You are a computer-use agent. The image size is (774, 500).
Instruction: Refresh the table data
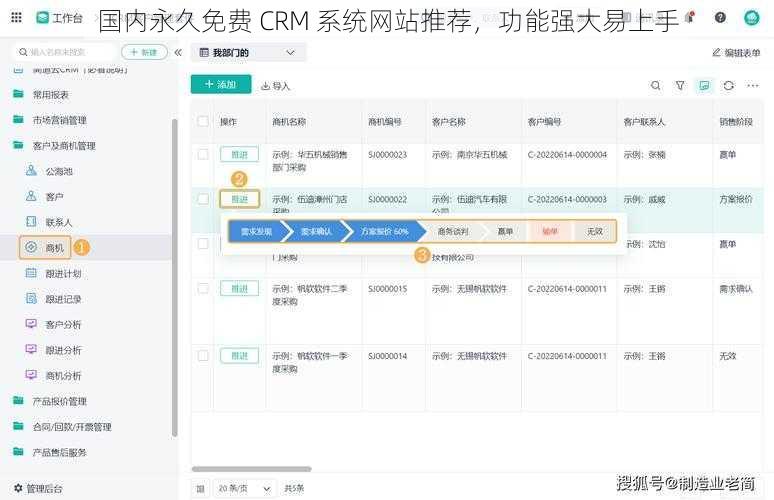729,85
